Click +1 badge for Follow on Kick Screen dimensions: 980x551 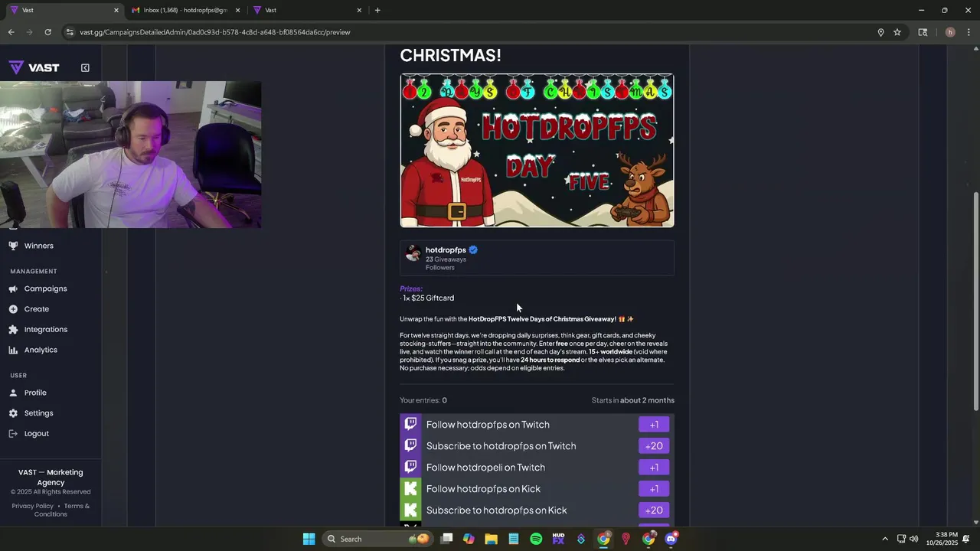coord(654,489)
